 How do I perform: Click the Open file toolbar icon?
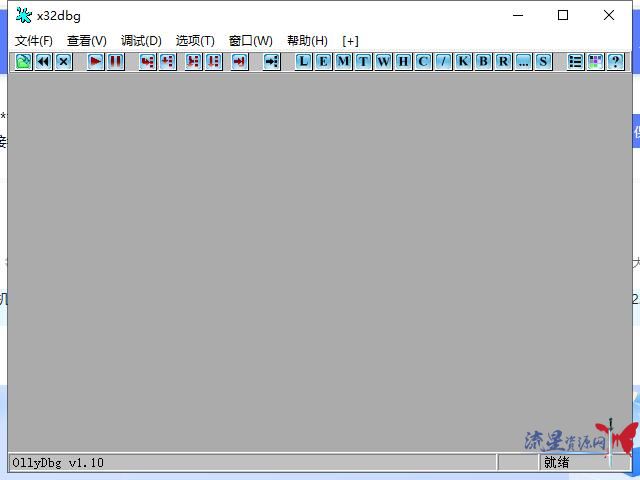pos(24,62)
